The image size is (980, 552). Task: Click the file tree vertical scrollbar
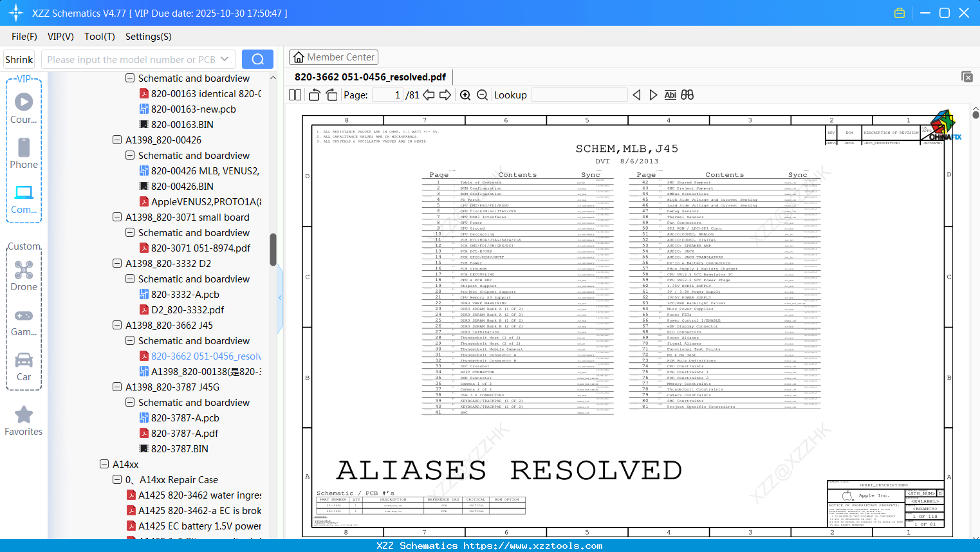click(273, 250)
